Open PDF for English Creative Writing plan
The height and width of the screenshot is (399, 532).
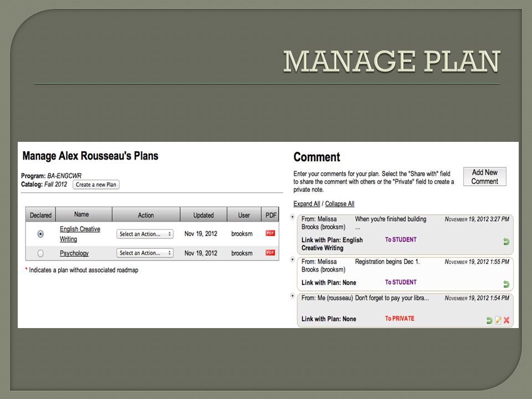tap(270, 233)
